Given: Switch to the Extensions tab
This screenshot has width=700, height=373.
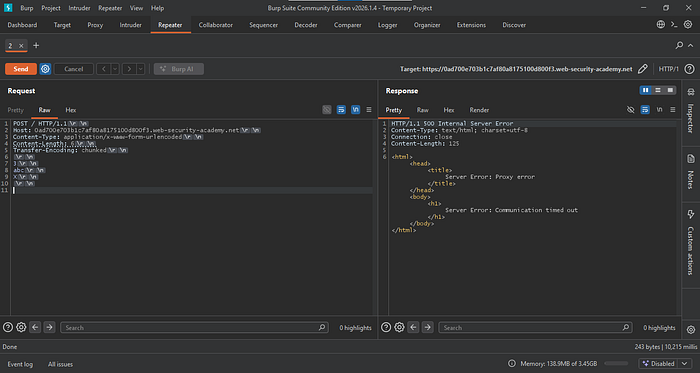Looking at the screenshot, I should [471, 25].
